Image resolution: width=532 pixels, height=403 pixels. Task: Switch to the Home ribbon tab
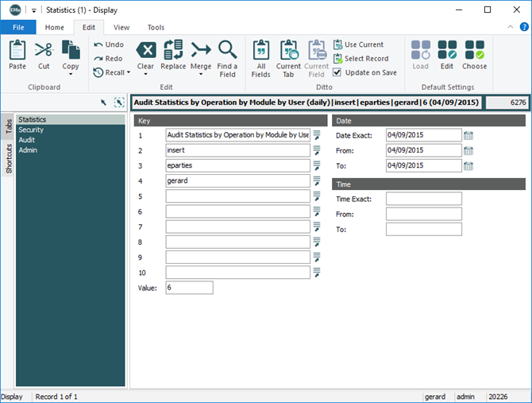(55, 28)
